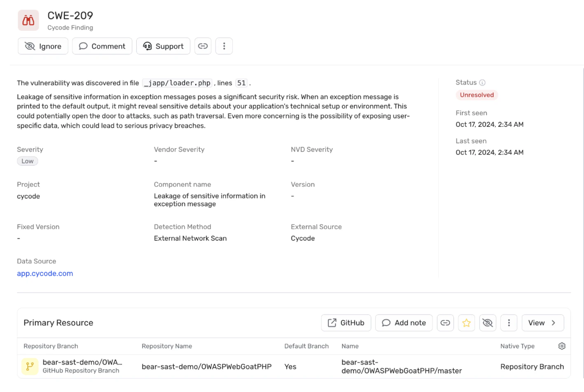Click the Repository Branch column header
Viewport: 584px width, 392px height.
[51, 346]
